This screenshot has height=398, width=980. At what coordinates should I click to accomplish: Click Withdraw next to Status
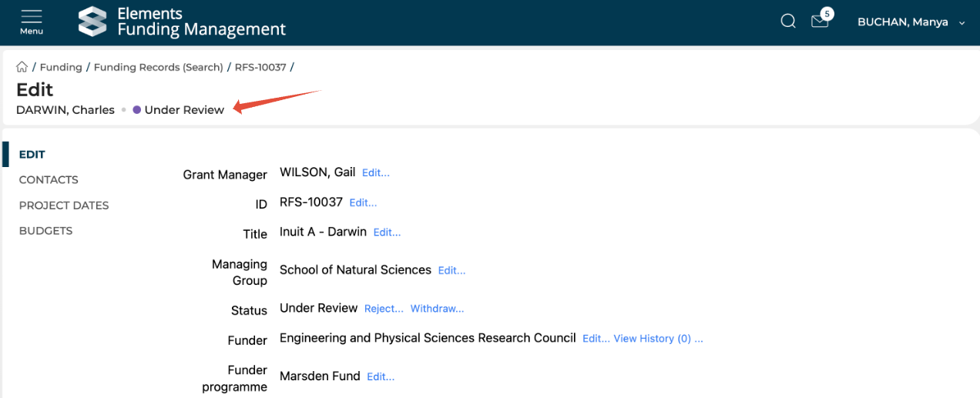pos(437,309)
